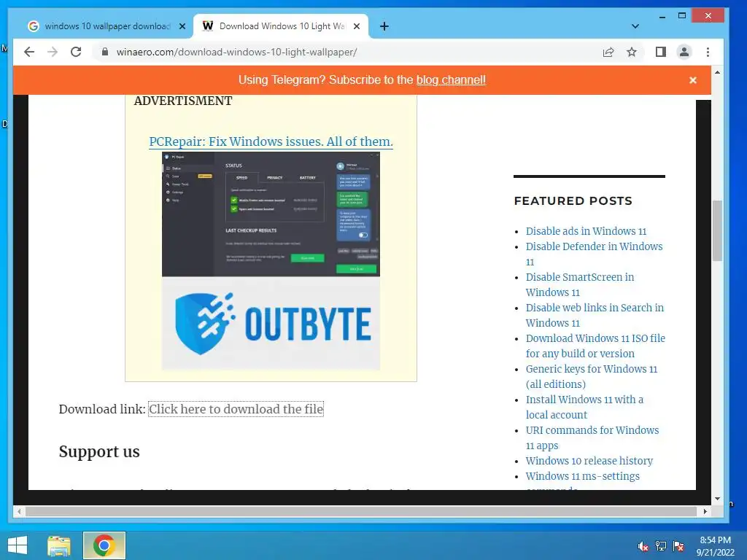Open Download Windows 11 ISO file post
The height and width of the screenshot is (560, 747).
pos(595,346)
